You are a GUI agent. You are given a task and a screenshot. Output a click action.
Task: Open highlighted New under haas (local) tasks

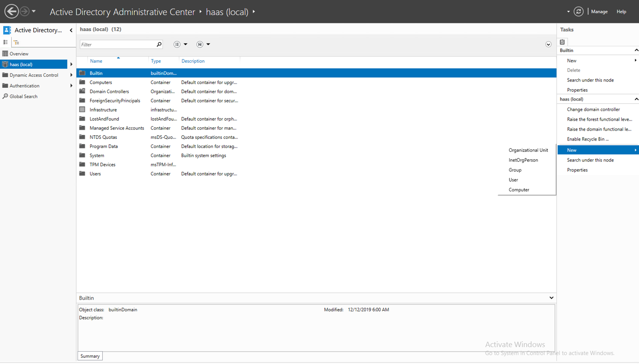point(598,150)
